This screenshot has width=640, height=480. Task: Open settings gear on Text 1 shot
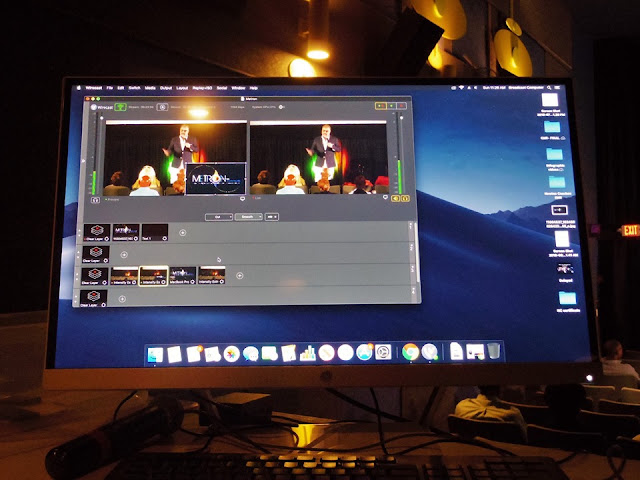pos(165,238)
